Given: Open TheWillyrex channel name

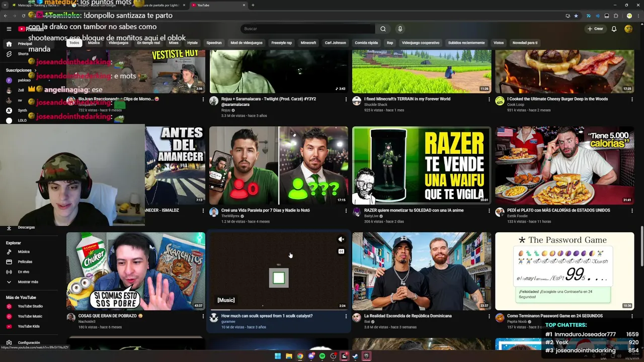Looking at the screenshot, I should (x=231, y=216).
